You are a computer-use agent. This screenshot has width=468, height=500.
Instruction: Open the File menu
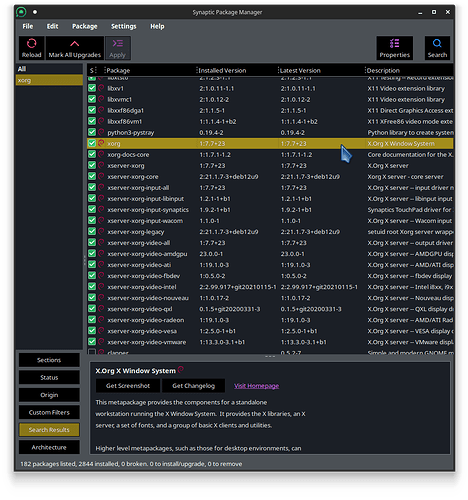[28, 26]
